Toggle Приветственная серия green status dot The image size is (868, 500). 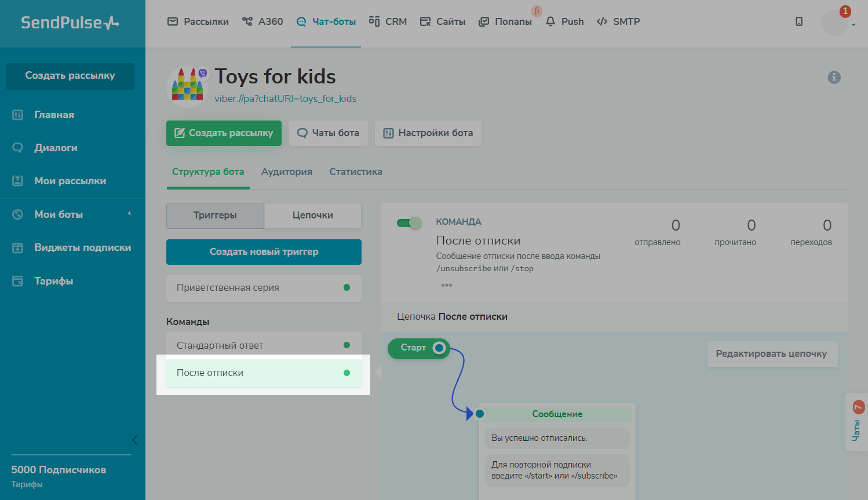point(347,287)
